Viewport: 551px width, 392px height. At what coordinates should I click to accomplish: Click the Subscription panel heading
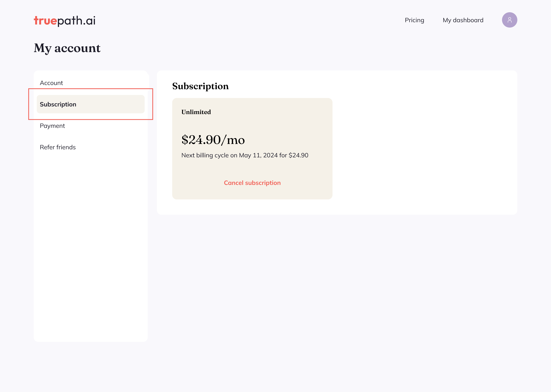pyautogui.click(x=200, y=86)
